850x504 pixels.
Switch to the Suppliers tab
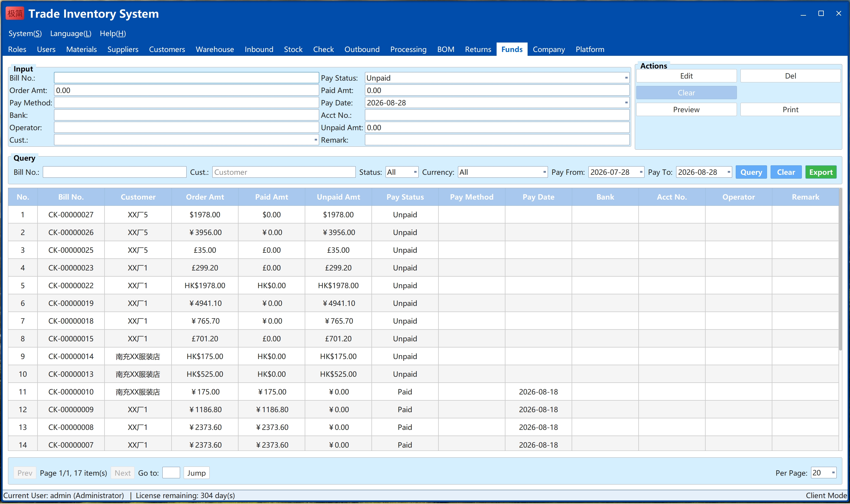[123, 49]
